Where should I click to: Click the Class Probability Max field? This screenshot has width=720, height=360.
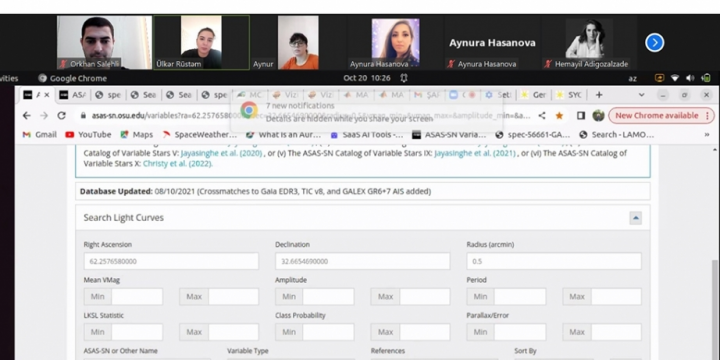[425, 332]
